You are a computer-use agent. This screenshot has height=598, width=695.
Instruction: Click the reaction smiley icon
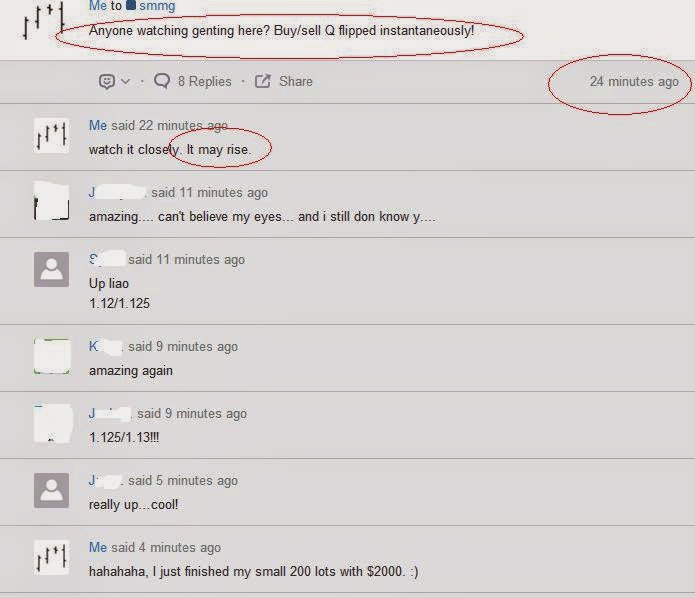coord(107,82)
